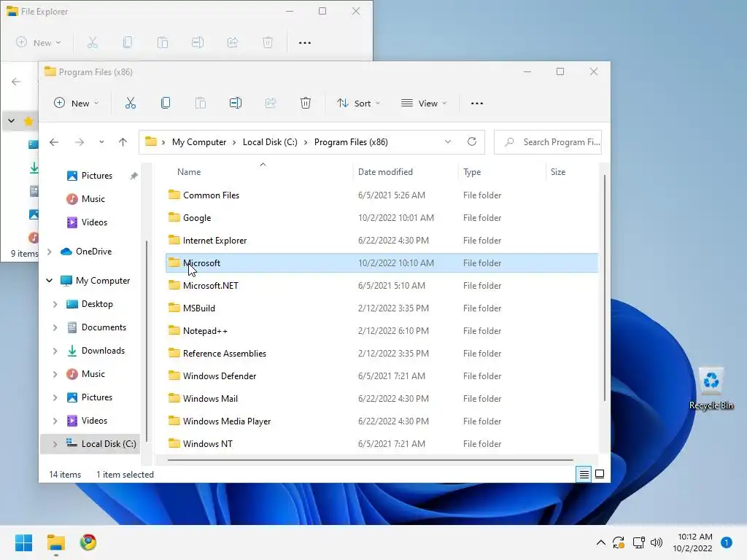Open Recycle Bin on desktop
The height and width of the screenshot is (560, 747).
pyautogui.click(x=711, y=388)
